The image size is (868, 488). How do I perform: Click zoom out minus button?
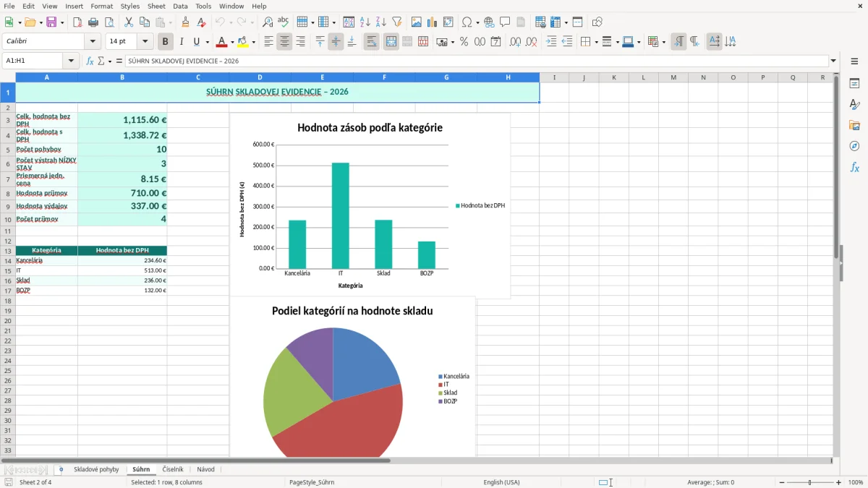(x=781, y=482)
